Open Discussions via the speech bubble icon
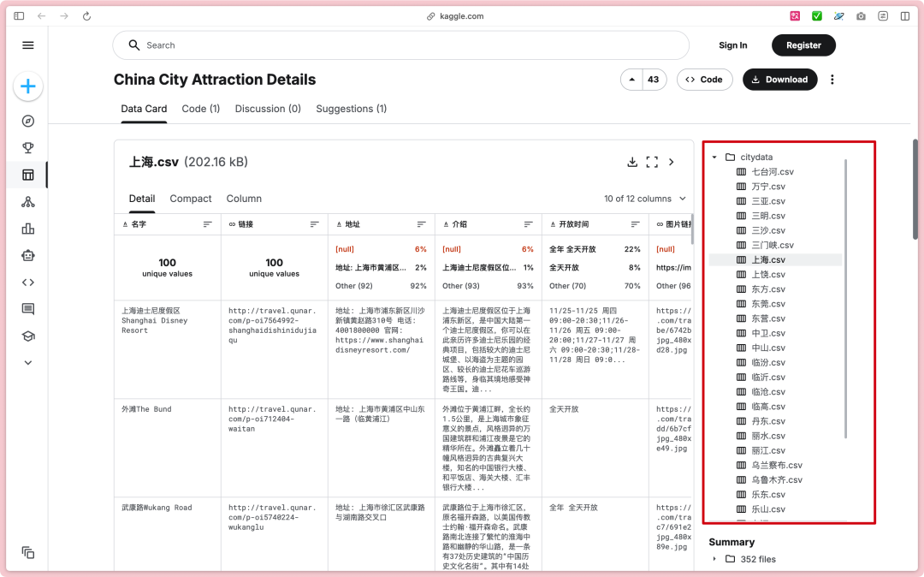 (x=27, y=309)
